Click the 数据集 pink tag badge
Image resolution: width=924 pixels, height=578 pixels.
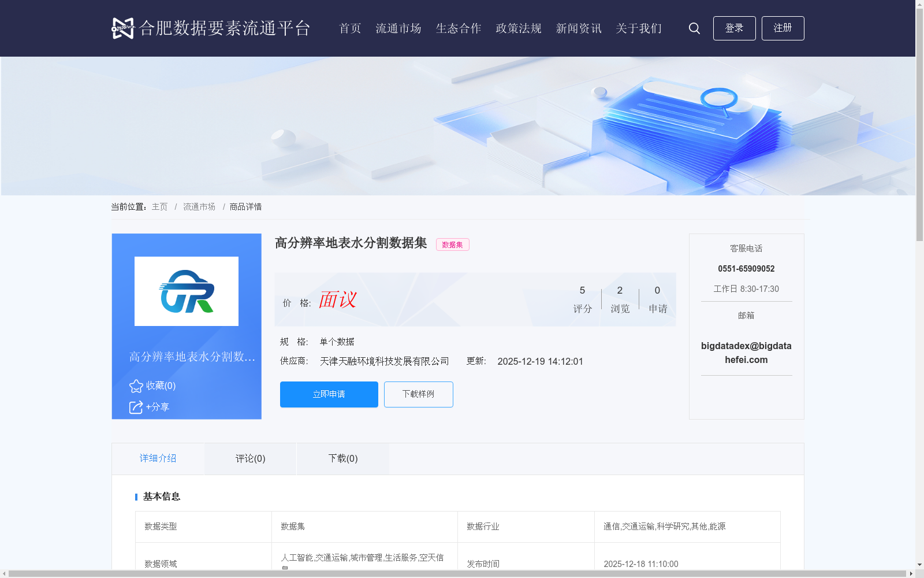(452, 244)
